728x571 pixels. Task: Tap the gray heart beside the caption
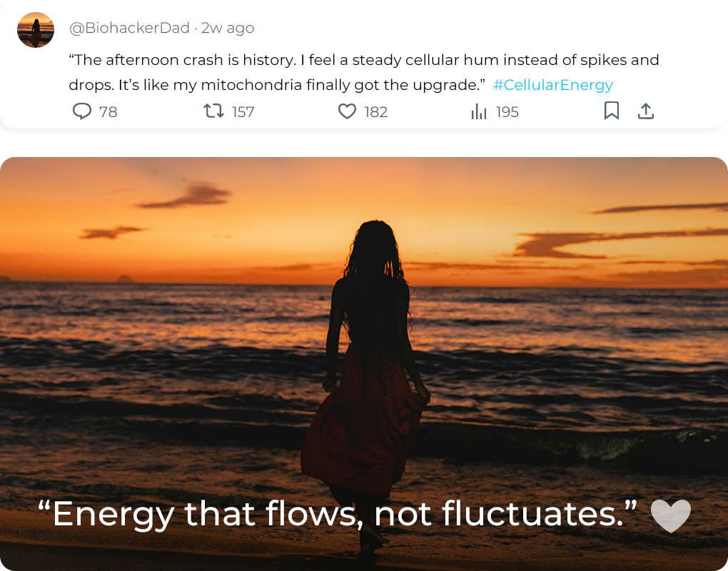[x=671, y=515]
